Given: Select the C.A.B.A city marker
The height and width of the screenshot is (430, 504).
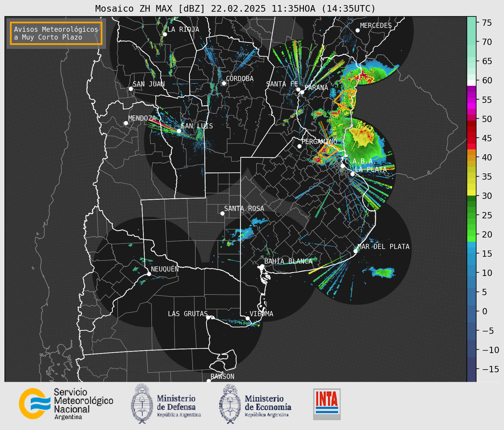Looking at the screenshot, I should pos(343,166).
